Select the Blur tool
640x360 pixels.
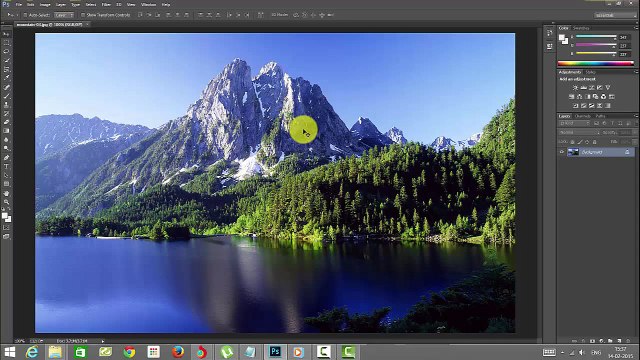tap(6, 140)
